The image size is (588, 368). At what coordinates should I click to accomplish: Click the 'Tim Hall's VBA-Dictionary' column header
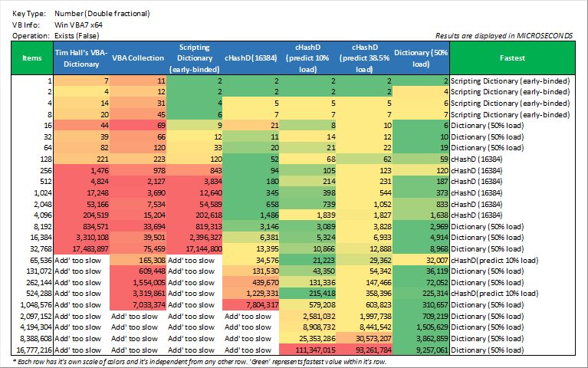click(80, 58)
